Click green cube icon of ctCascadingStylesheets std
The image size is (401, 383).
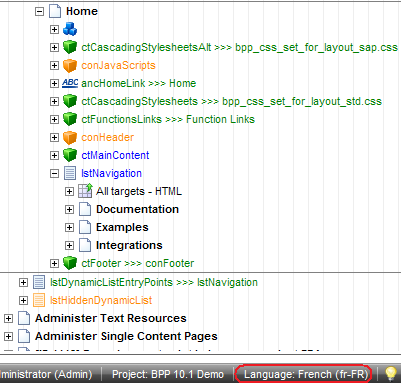(x=70, y=101)
